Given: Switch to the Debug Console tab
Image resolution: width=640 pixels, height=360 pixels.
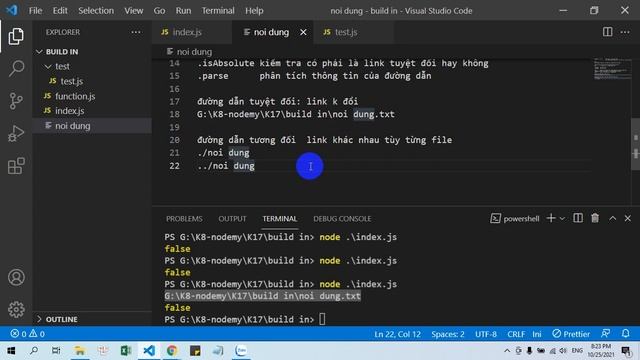Looking at the screenshot, I should pyautogui.click(x=342, y=219).
